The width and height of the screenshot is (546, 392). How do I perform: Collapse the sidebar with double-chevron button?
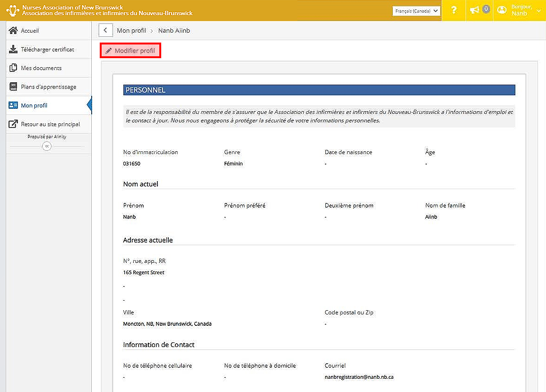click(x=46, y=147)
